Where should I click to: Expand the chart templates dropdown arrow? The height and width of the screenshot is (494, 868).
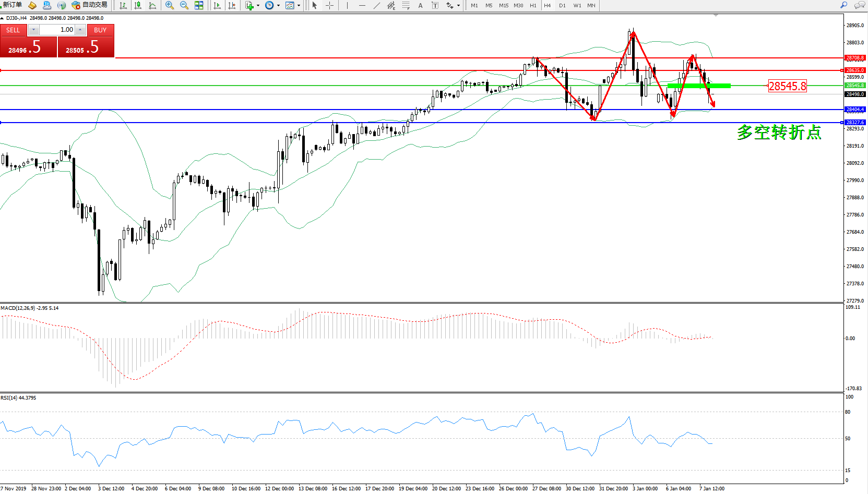coord(299,6)
